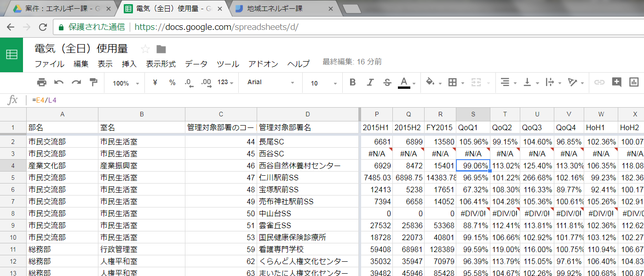The width and height of the screenshot is (644, 276).
Task: Open the データ menu
Action: [x=196, y=64]
